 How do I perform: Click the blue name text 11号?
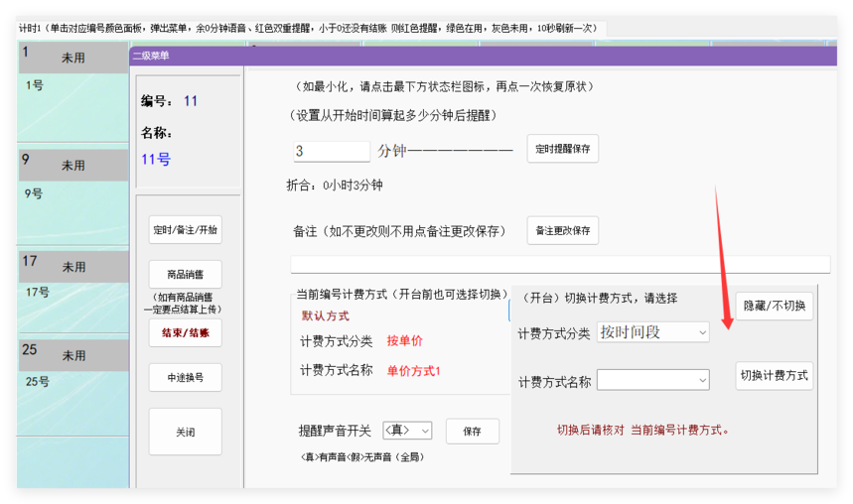[156, 160]
